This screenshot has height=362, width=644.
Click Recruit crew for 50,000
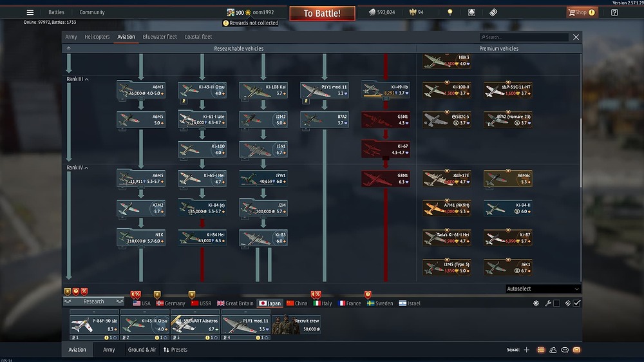[x=296, y=325]
